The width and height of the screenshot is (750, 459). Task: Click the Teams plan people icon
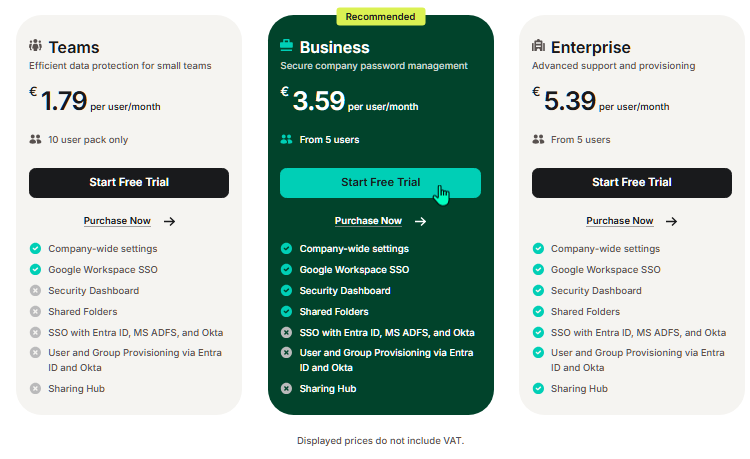point(35,45)
